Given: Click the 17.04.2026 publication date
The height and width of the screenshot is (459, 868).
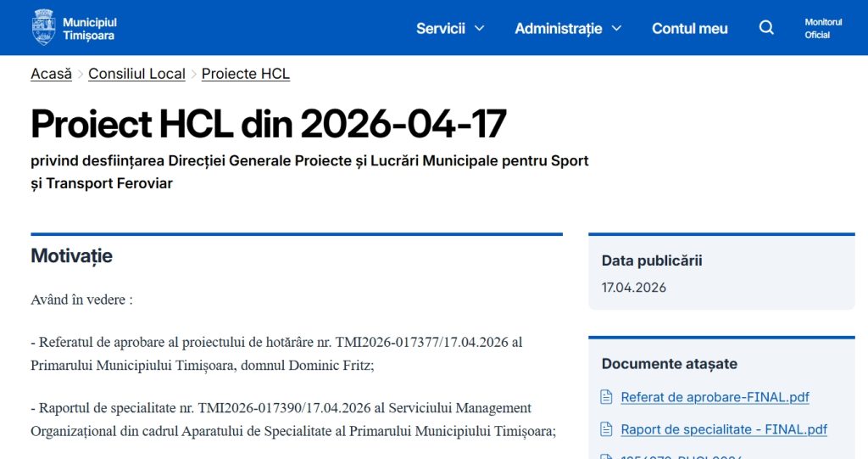Looking at the screenshot, I should [x=634, y=288].
